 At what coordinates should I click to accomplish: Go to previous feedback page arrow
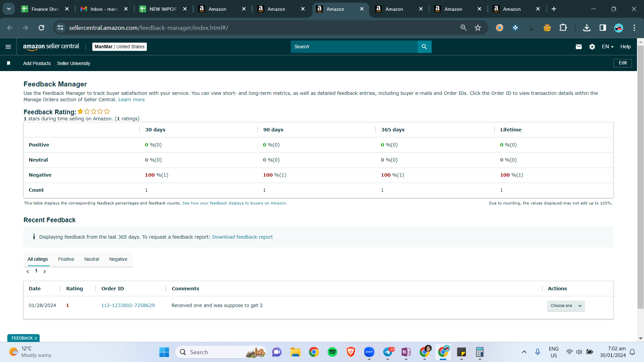point(28,271)
